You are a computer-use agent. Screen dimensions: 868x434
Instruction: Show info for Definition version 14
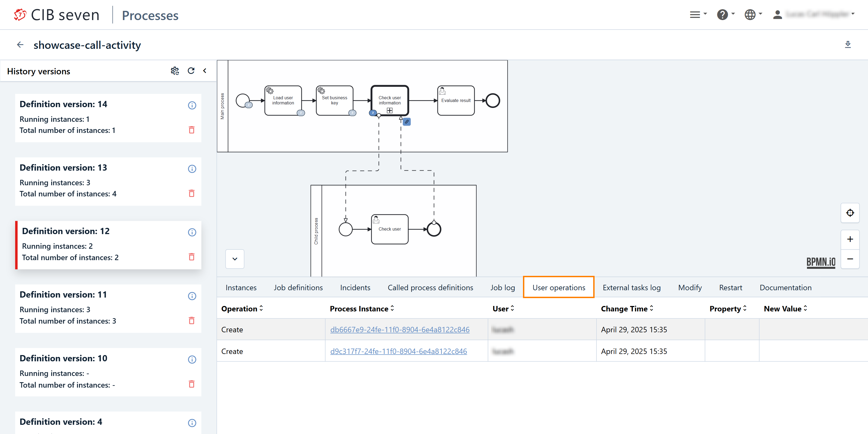192,106
